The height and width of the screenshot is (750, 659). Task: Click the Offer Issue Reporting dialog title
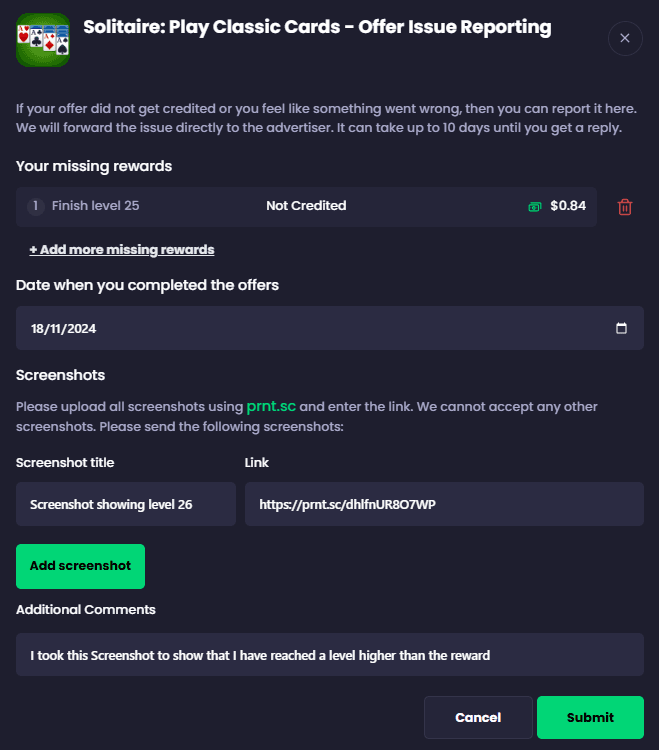point(317,27)
